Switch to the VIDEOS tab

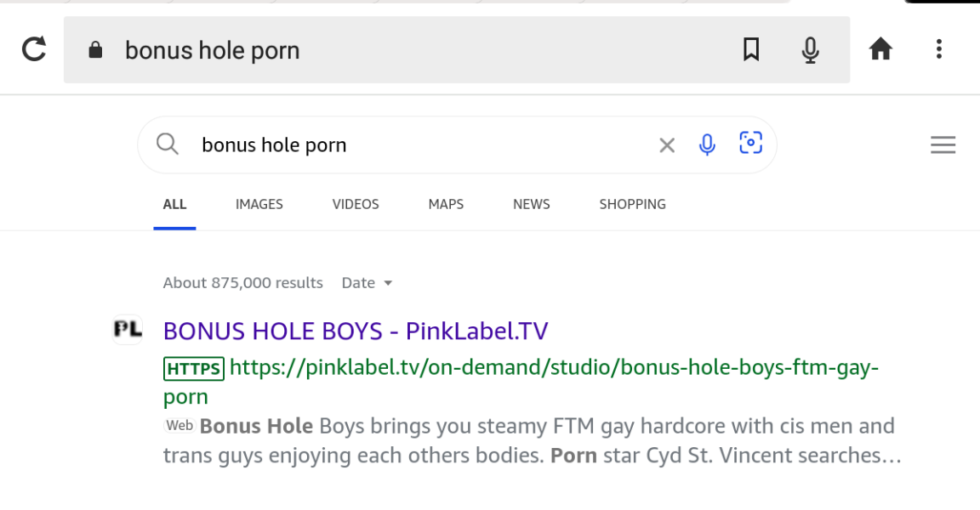pyautogui.click(x=356, y=204)
